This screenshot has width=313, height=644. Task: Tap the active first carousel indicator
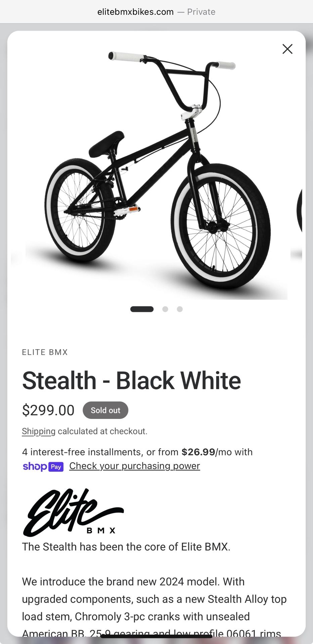pos(142,309)
